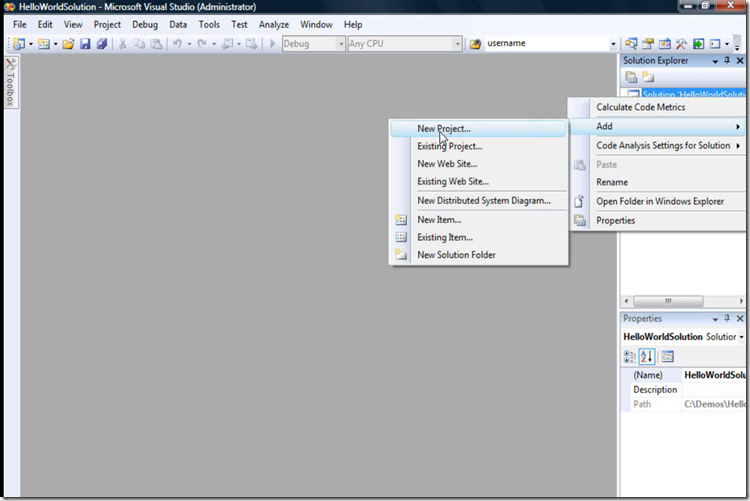Choose New Item... from the submenu
This screenshot has height=501, width=750.
478,220
